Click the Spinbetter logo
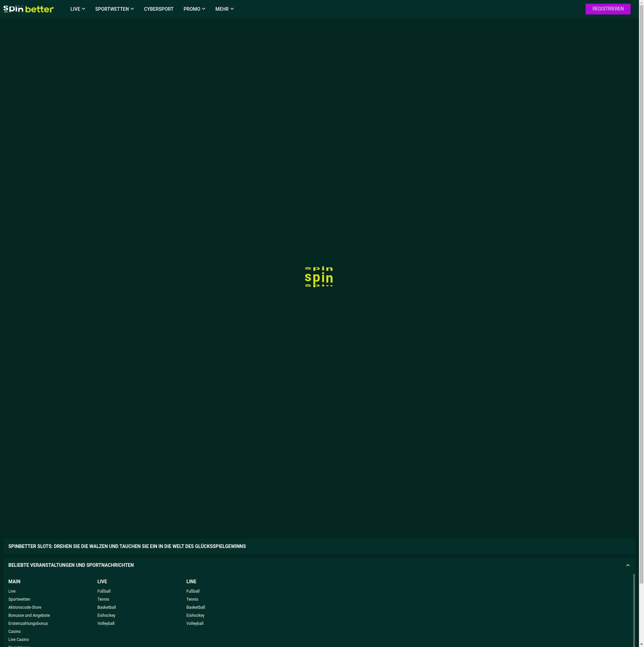644x647 pixels. (29, 9)
